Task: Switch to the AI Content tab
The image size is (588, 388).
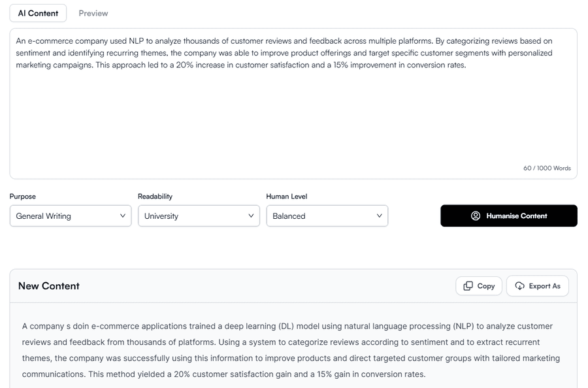Action: coord(38,14)
